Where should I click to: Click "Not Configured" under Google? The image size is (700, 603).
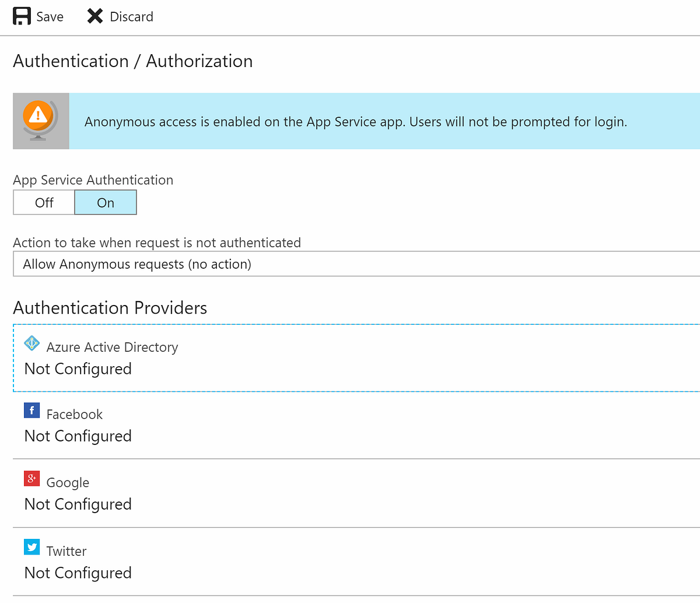78,504
